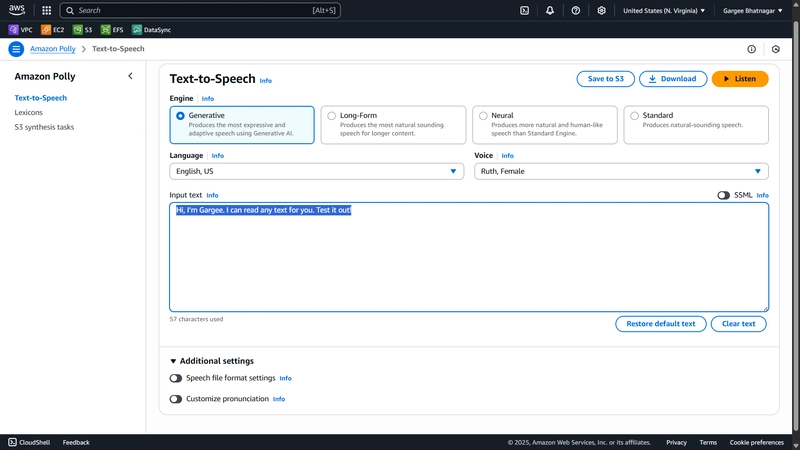This screenshot has height=450, width=800.
Task: Select the Long-Form engine option
Action: pyautogui.click(x=393, y=124)
